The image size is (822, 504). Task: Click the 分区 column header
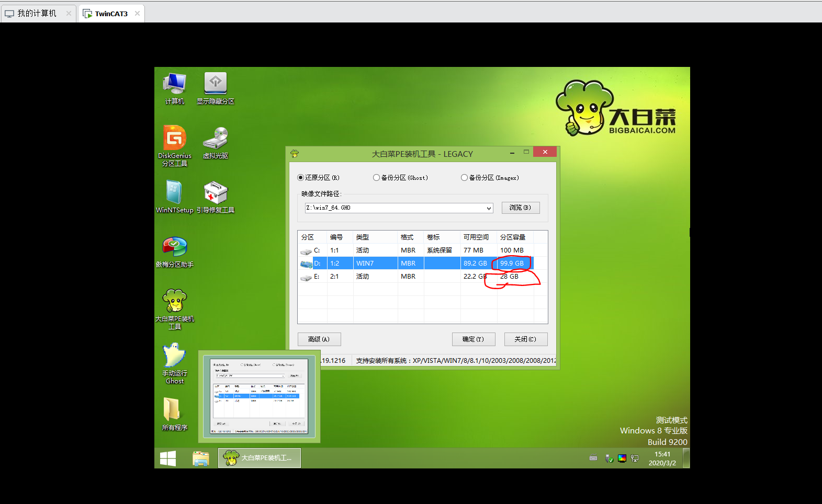point(312,237)
